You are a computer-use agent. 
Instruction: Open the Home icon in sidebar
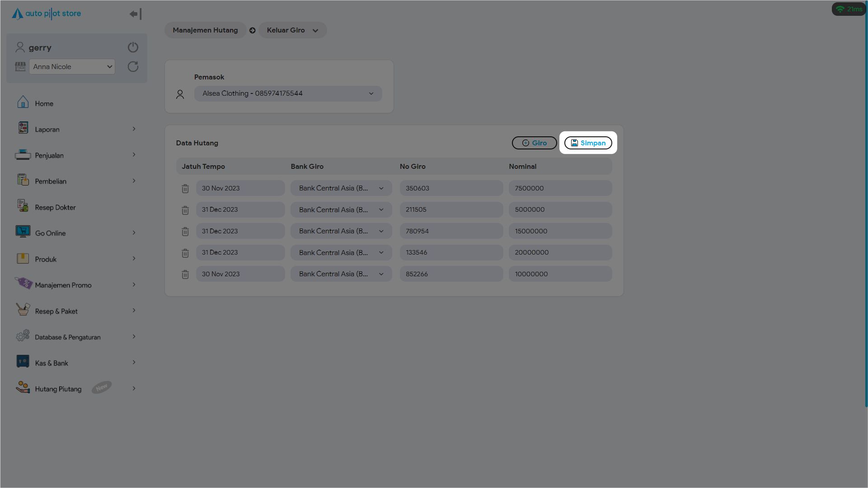coord(23,102)
